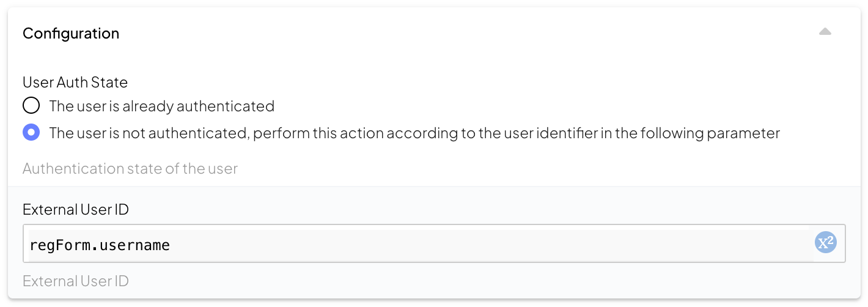The image size is (868, 307).
Task: Click the 'Configuration' section title
Action: (71, 34)
